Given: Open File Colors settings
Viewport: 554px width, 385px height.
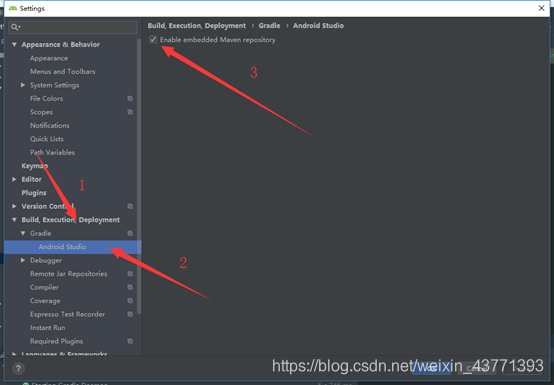Looking at the screenshot, I should (x=46, y=99).
